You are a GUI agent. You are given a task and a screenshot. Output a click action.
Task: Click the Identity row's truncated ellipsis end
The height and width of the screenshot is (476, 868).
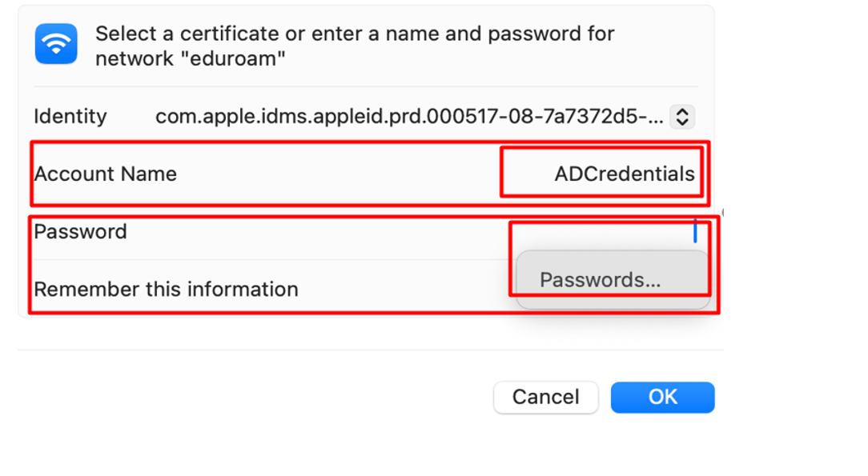coord(655,118)
